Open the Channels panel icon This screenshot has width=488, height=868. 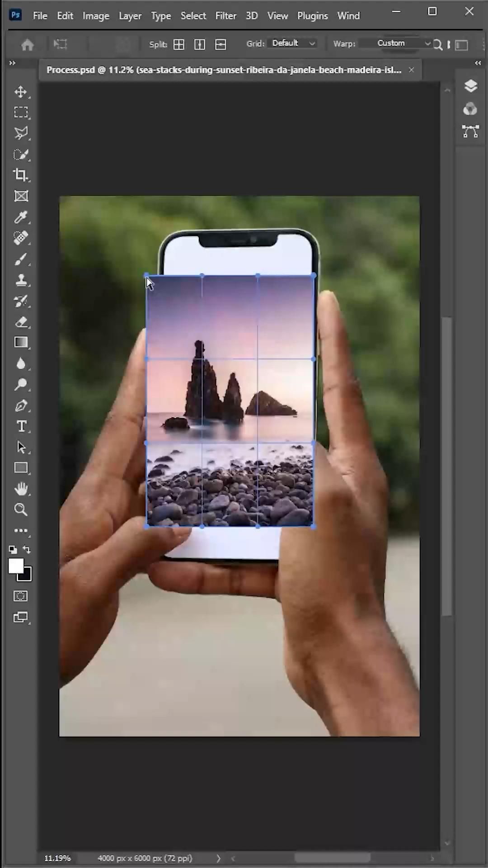coord(470,108)
